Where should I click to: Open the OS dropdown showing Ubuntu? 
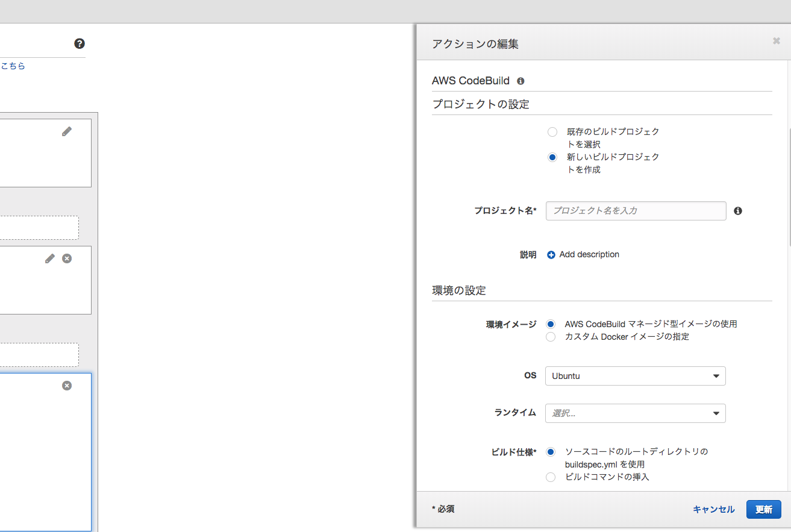pos(635,375)
